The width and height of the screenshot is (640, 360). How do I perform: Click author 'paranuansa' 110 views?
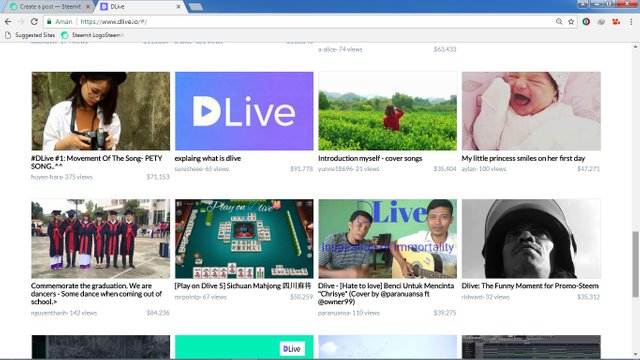349,313
